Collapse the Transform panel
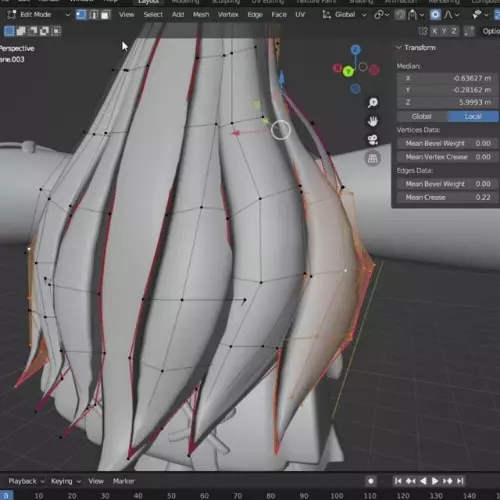500x500 pixels. pos(399,48)
